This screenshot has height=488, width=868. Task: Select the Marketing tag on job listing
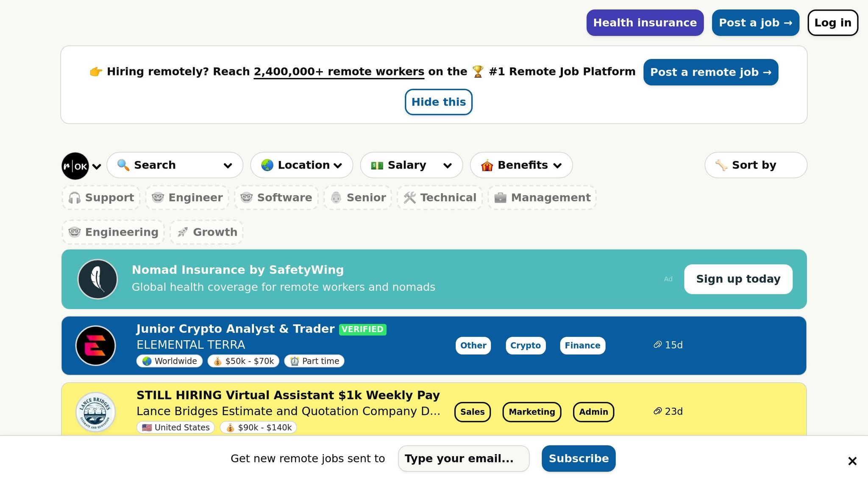pos(531,412)
